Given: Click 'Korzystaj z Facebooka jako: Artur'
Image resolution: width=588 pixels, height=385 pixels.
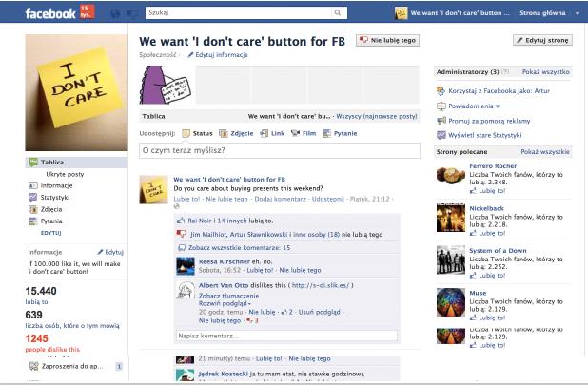Looking at the screenshot, I should coord(499,90).
